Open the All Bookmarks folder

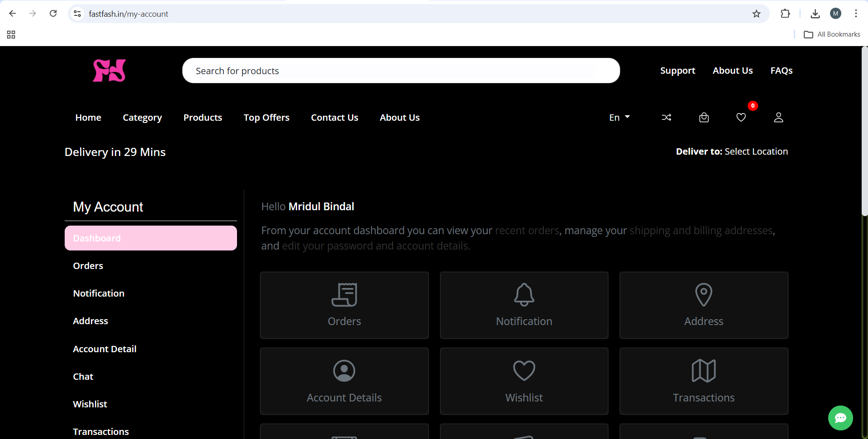click(832, 34)
